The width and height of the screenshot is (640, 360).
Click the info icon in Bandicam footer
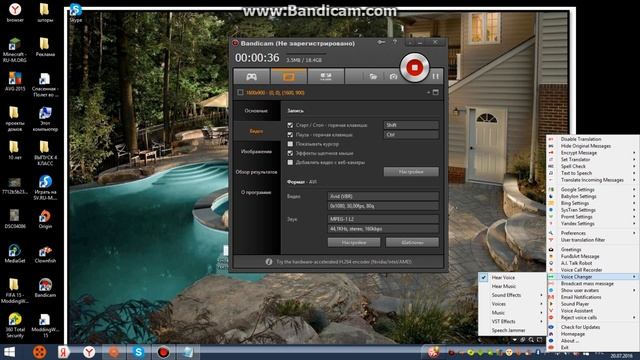point(269,262)
